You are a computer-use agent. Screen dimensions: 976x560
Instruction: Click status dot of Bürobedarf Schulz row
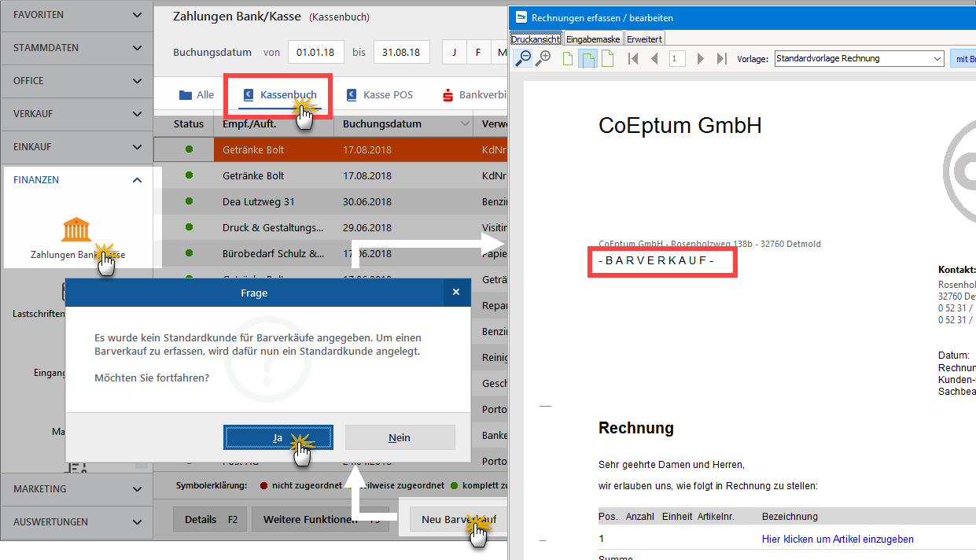point(189,254)
